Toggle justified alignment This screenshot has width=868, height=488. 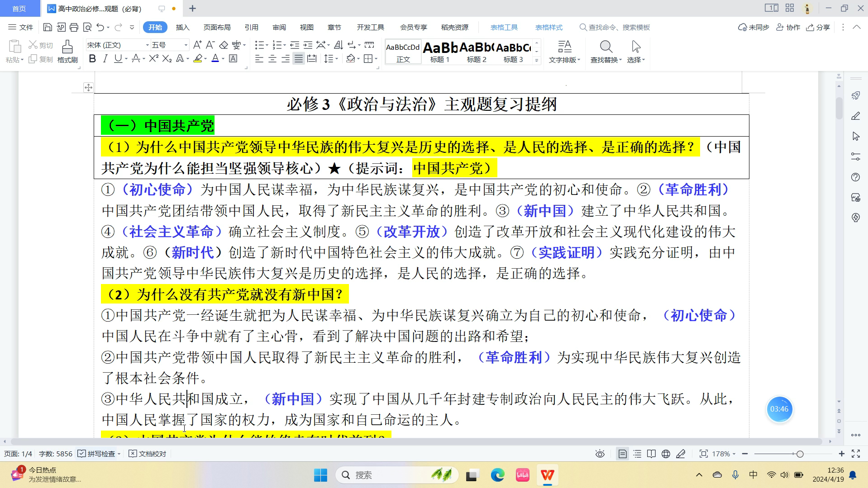(x=299, y=59)
